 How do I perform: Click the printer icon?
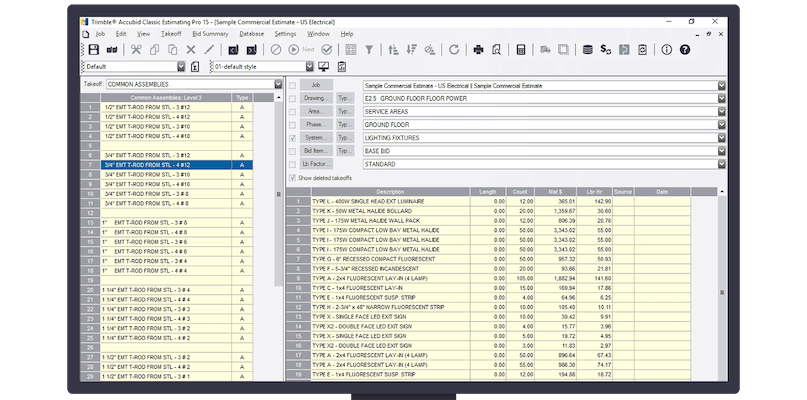coord(478,49)
